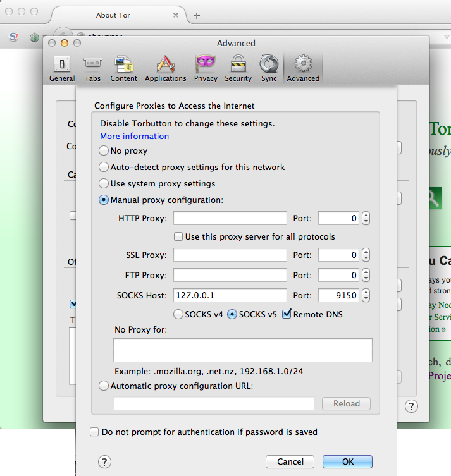
Task: Click the S! toolbar icon in browser
Action: coord(14,37)
